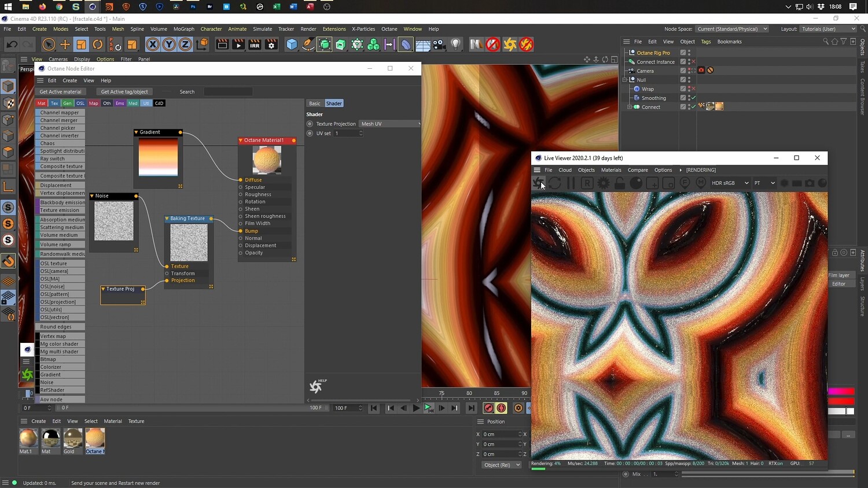Viewport: 868px width, 488px height.
Task: Toggle the Connect Instance red X enable mark
Action: click(x=693, y=62)
